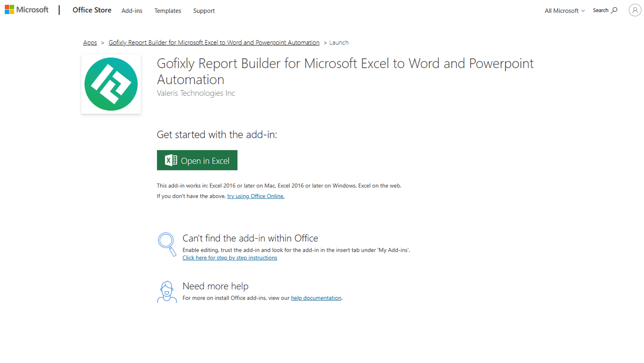This screenshot has height=363, width=644.
Task: Click the large magnifying glass icon
Action: [167, 244]
